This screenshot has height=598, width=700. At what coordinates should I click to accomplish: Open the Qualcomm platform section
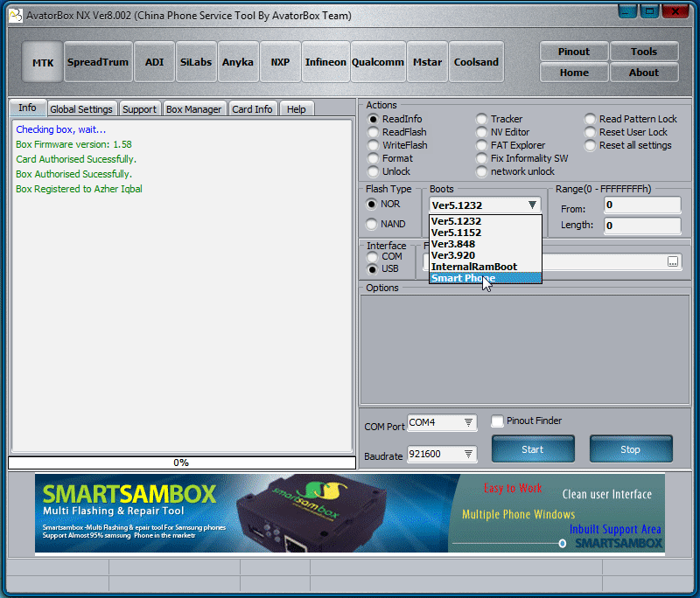tap(378, 62)
